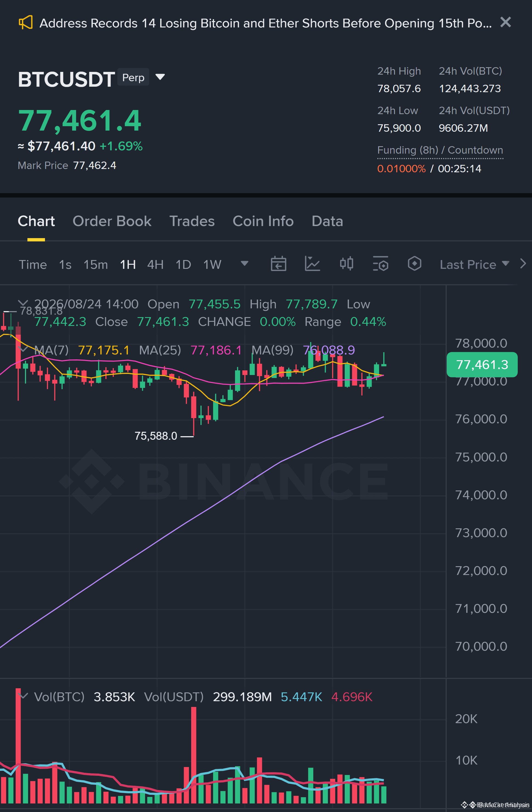Tap the 24h Low value 75,900.0
The height and width of the screenshot is (812, 532).
click(x=399, y=128)
